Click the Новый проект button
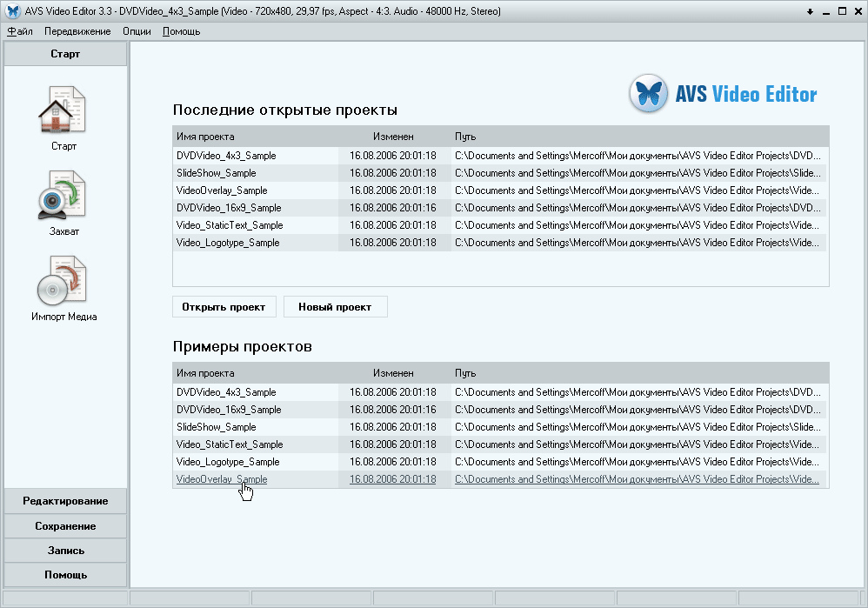868x608 pixels. 335,307
